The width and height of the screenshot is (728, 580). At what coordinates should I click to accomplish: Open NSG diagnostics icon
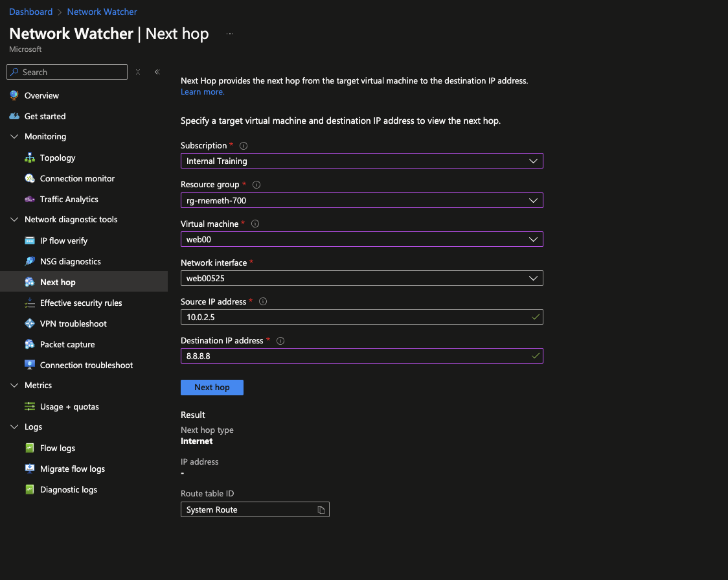[30, 262]
